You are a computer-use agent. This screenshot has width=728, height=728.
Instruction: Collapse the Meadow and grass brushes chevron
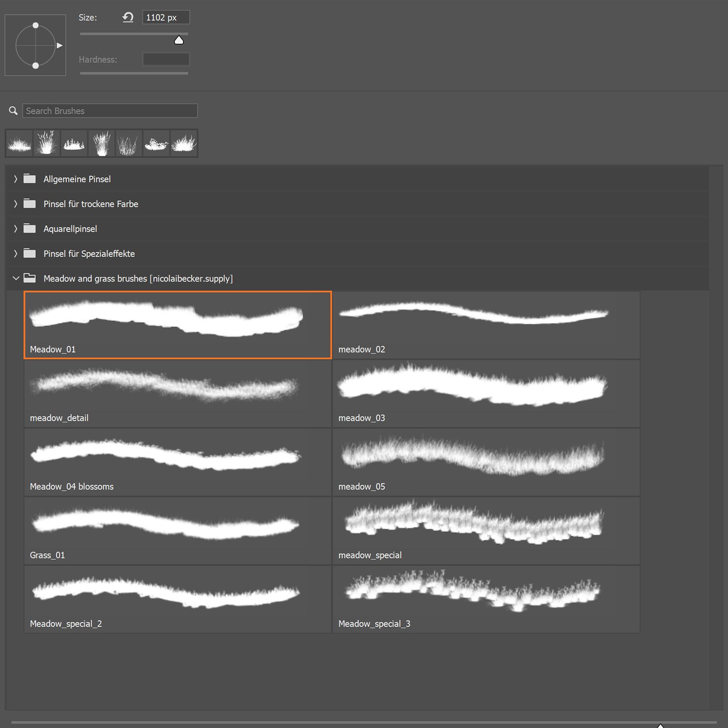point(16,278)
